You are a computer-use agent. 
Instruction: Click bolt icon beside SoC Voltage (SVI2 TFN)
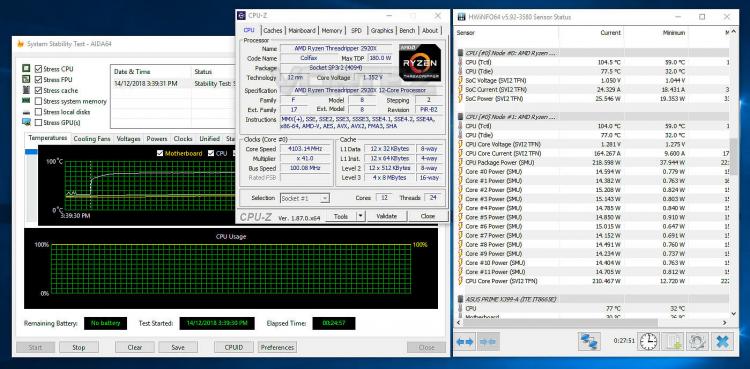[x=461, y=80]
